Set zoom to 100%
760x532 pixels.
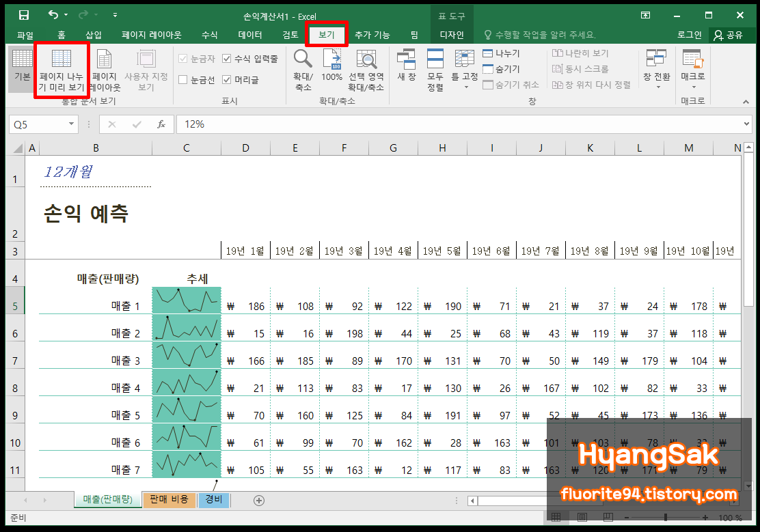pos(332,66)
